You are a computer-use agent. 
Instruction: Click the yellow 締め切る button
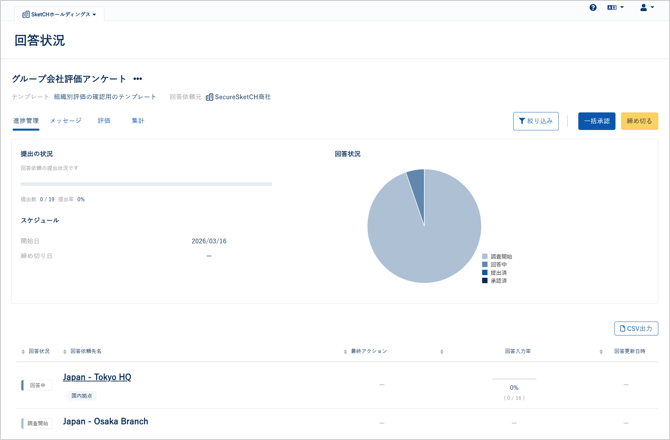click(639, 121)
